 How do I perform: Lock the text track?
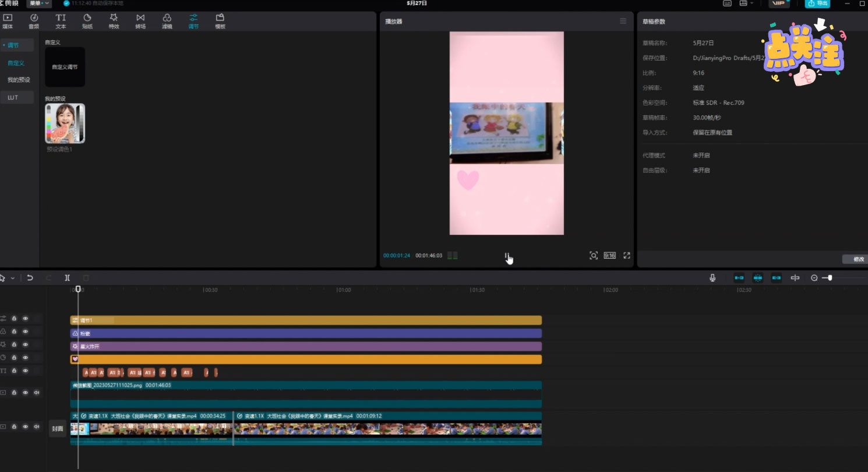[x=14, y=371]
